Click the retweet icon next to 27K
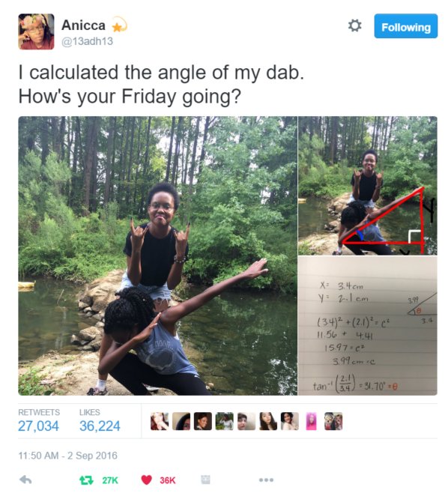448x496 pixels. coord(86,480)
